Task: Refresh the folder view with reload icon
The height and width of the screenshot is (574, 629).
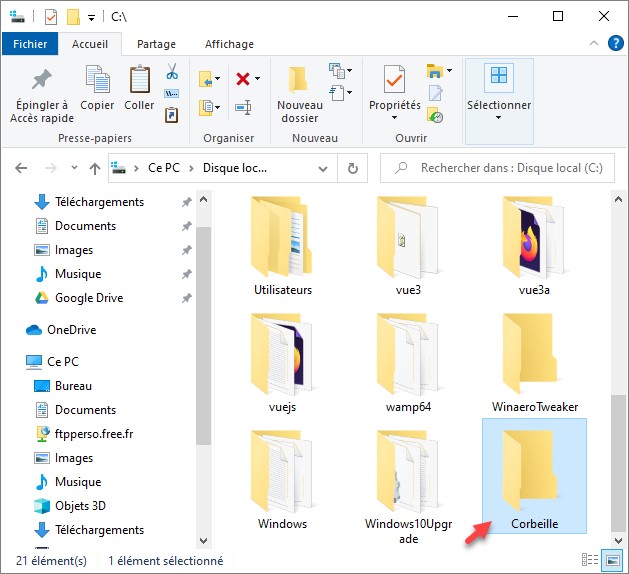Action: point(352,169)
